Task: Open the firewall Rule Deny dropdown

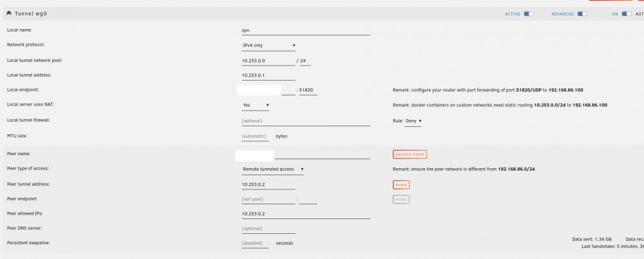Action: 413,121
